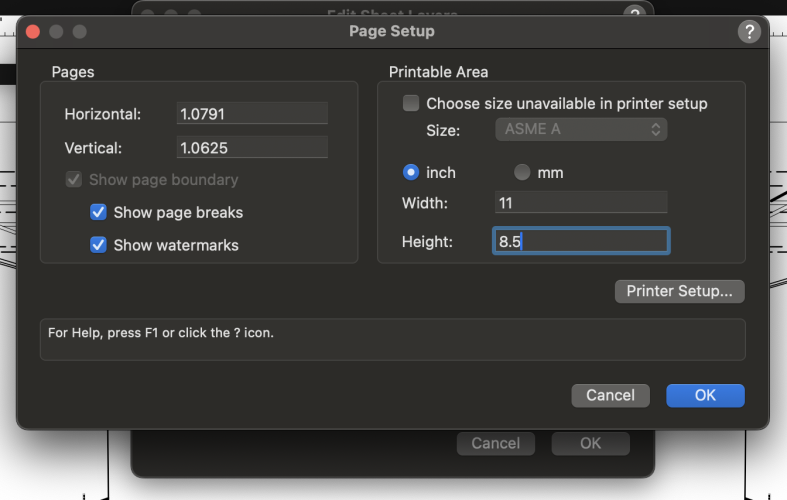Click the Horizontal pages input field
This screenshot has width=787, height=500.
252,114
